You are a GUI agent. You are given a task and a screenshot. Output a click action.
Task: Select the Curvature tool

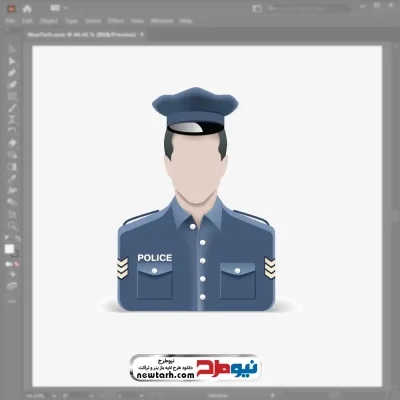coord(12,85)
